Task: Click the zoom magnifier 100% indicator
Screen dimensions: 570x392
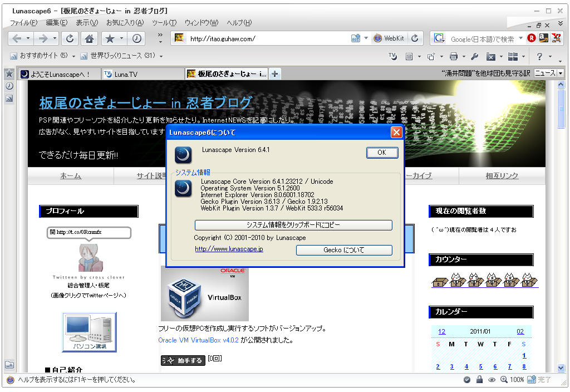Action: click(x=512, y=380)
